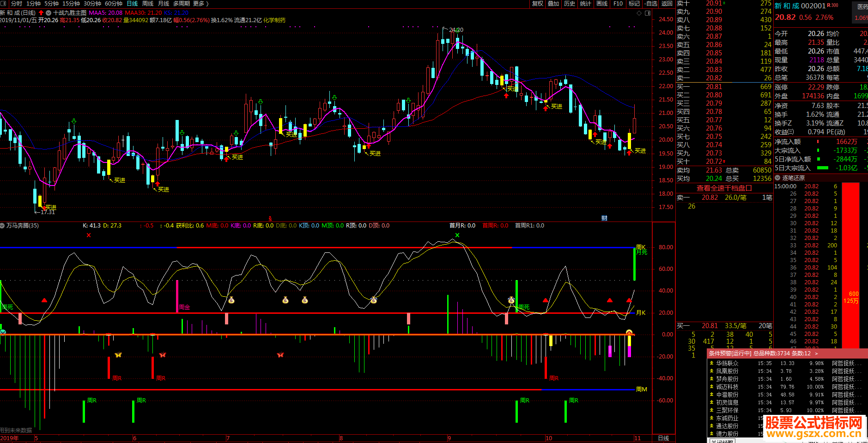Select the 60分钟 timeframe
Screen dimensions: 868x443
click(x=114, y=4)
